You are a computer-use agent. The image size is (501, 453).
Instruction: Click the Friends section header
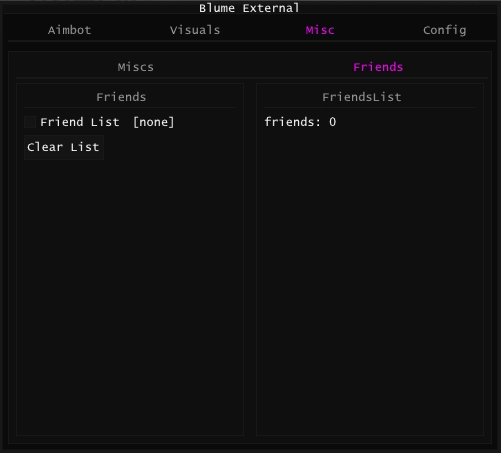[x=121, y=97]
